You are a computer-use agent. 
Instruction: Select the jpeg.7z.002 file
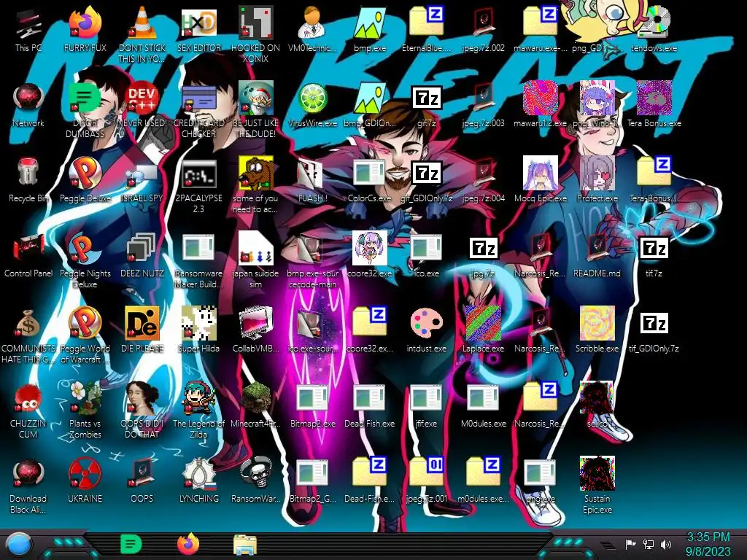click(483, 29)
